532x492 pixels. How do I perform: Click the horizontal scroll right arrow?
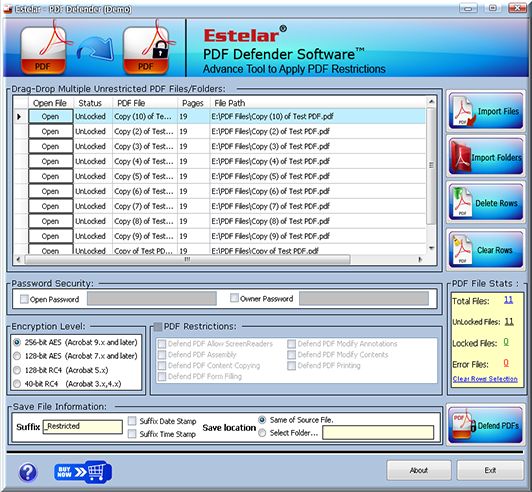click(x=420, y=260)
